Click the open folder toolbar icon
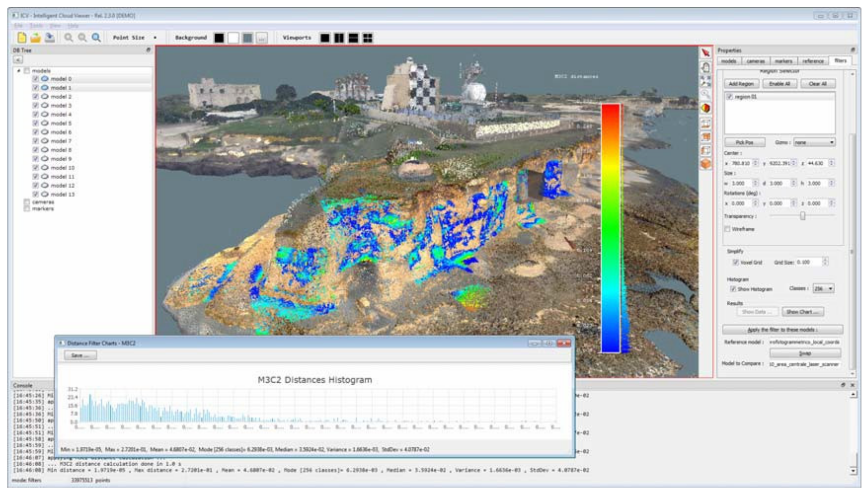 [35, 37]
